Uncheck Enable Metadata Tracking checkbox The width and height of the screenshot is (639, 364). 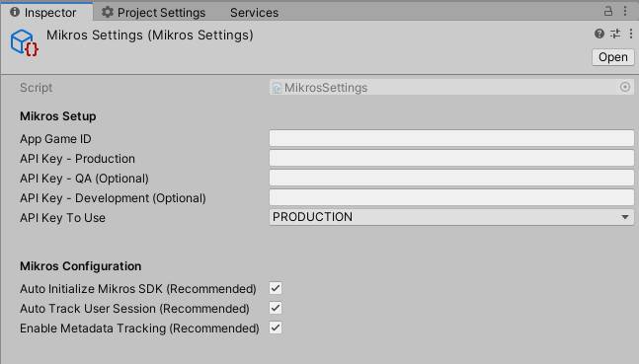pyautogui.click(x=276, y=328)
